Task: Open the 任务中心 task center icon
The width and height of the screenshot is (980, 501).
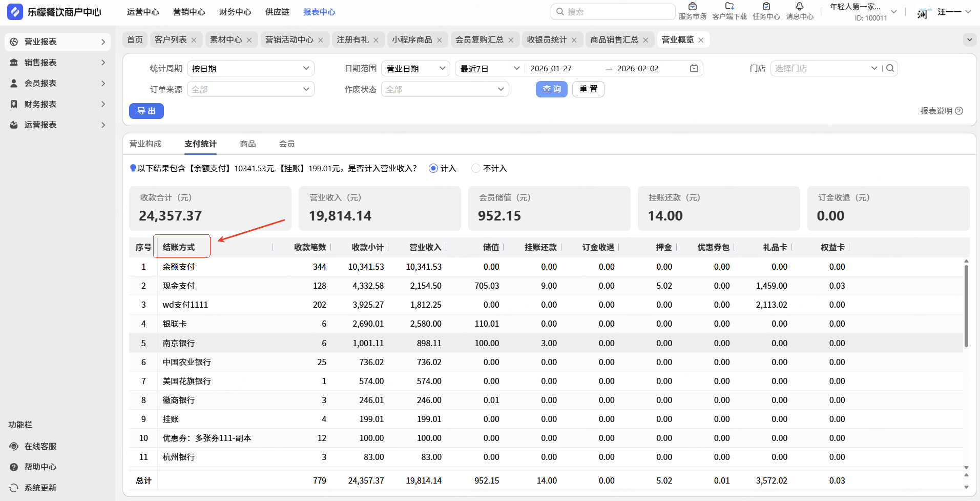Action: 766,7
